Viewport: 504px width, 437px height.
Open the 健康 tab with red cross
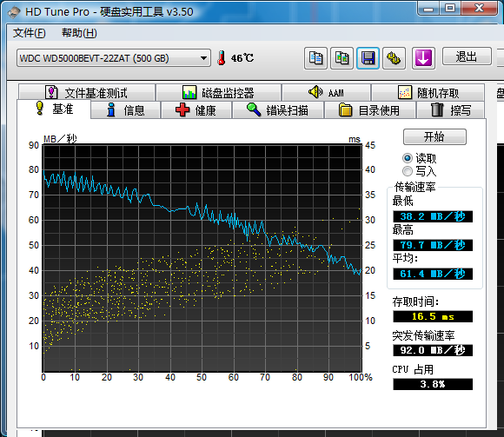pyautogui.click(x=196, y=110)
